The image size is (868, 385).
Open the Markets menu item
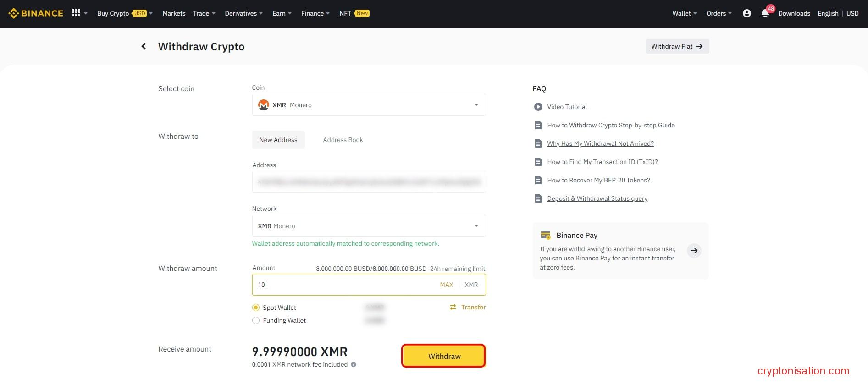pyautogui.click(x=174, y=13)
